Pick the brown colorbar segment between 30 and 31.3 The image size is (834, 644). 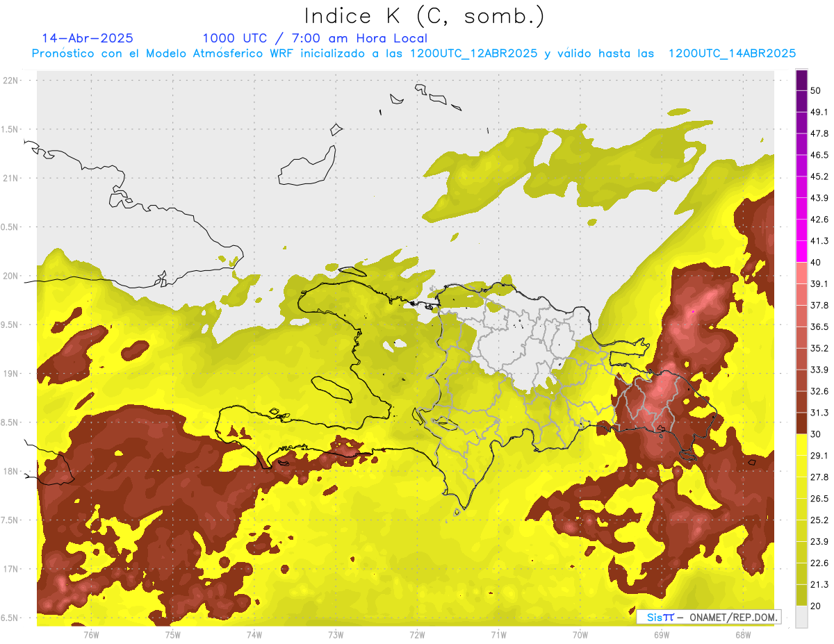tap(801, 424)
